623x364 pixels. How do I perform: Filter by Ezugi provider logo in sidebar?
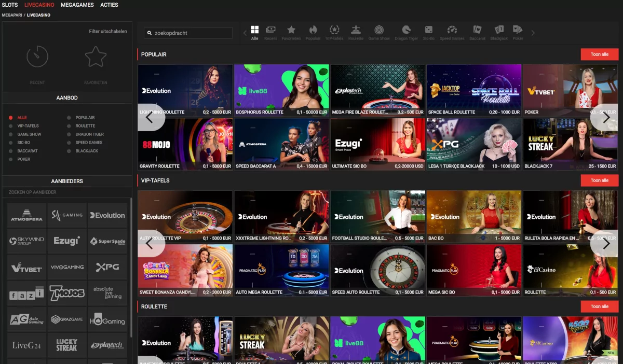tap(67, 241)
